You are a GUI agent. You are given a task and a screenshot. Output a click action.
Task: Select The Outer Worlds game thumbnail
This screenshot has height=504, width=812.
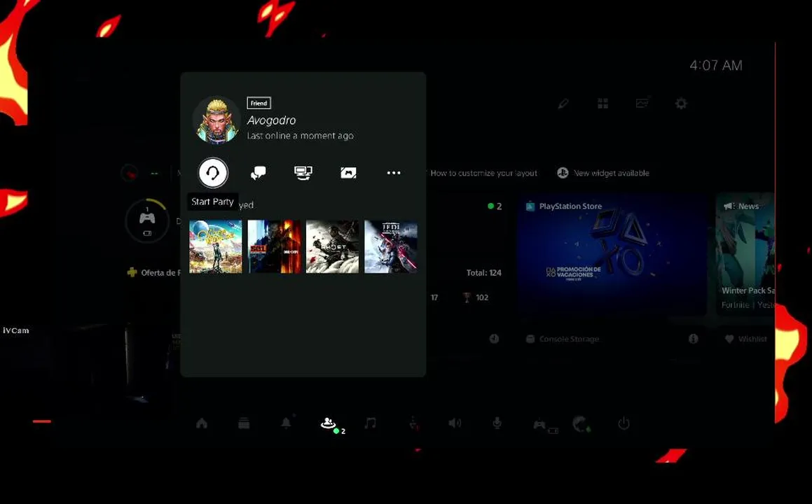click(215, 247)
